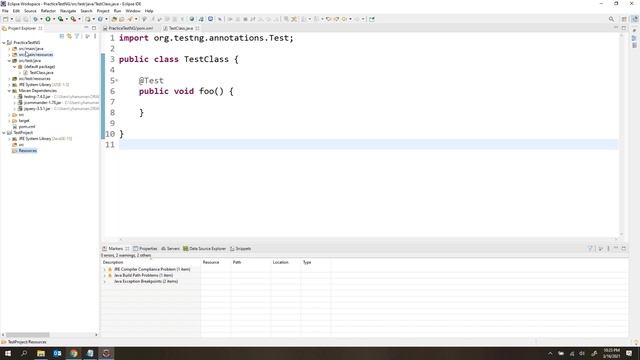This screenshot has height=360, width=640.
Task: Click Eclipse icon in taskbar
Action: (106, 353)
